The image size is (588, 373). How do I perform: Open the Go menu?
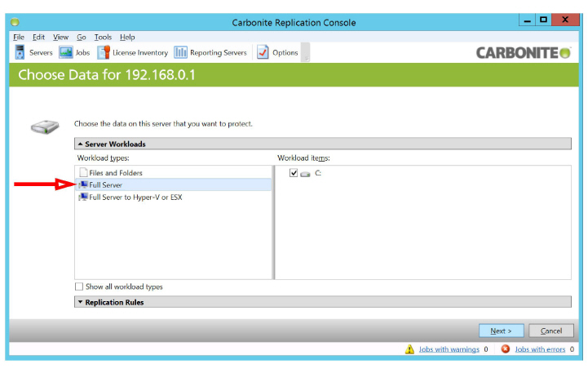click(x=82, y=38)
